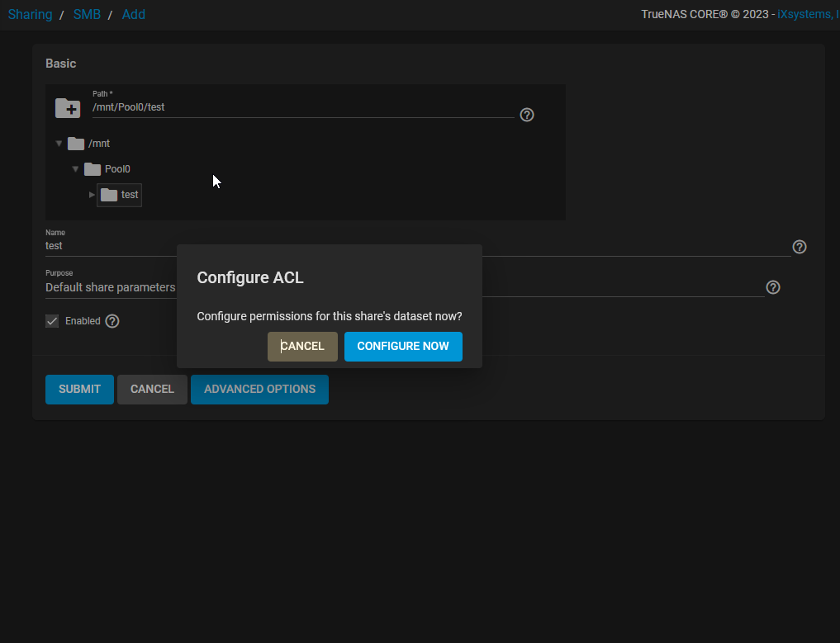
Task: Click the test folder icon
Action: point(110,195)
